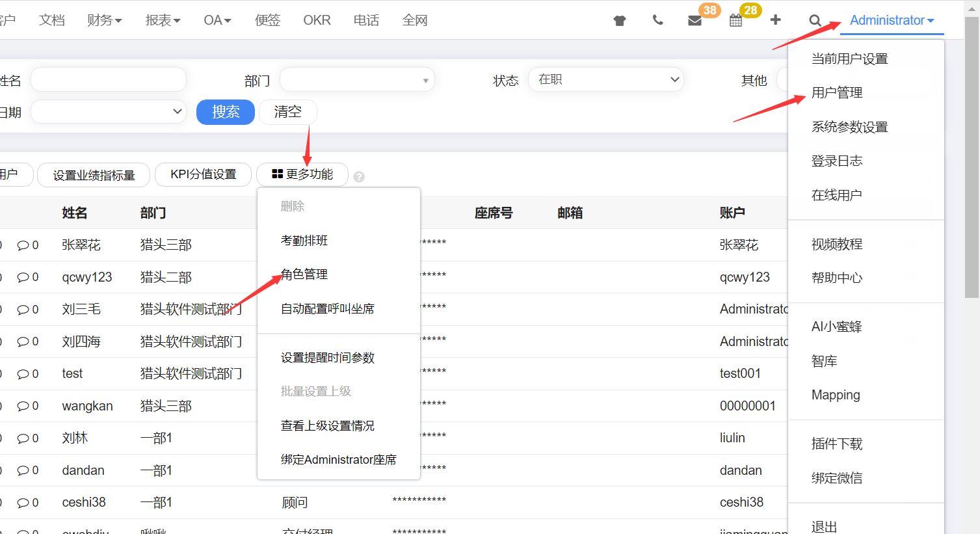Expand the Administrator user dropdown

click(892, 20)
